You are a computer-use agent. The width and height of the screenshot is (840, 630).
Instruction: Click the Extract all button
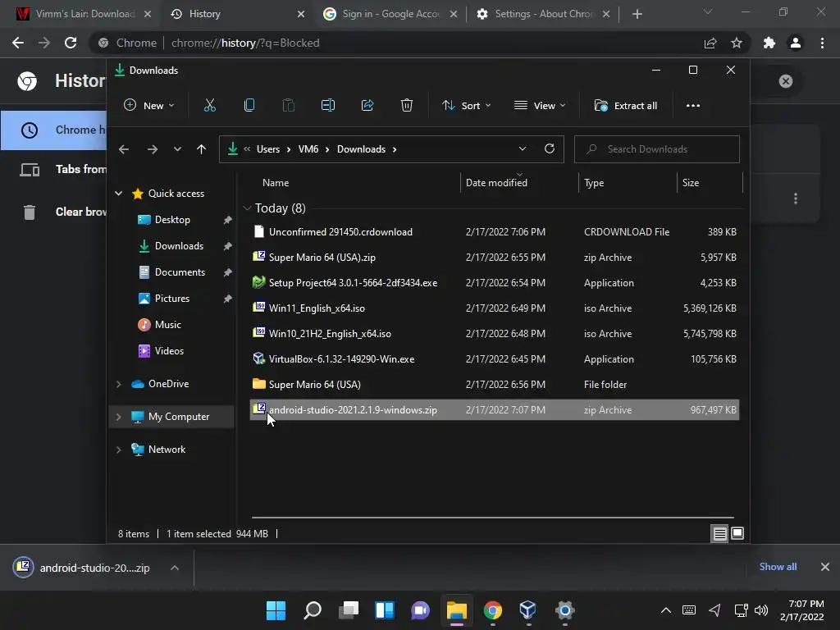(626, 106)
